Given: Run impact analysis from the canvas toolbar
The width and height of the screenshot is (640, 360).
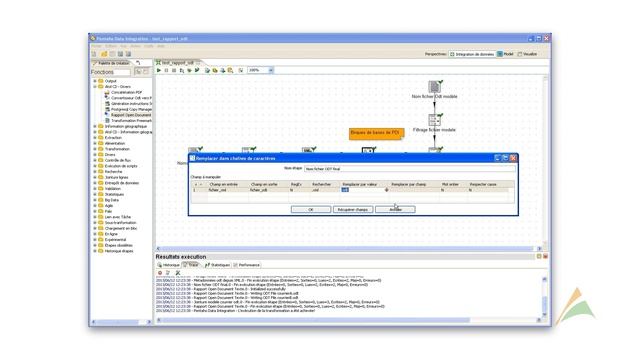Looking at the screenshot, I should click(x=215, y=70).
